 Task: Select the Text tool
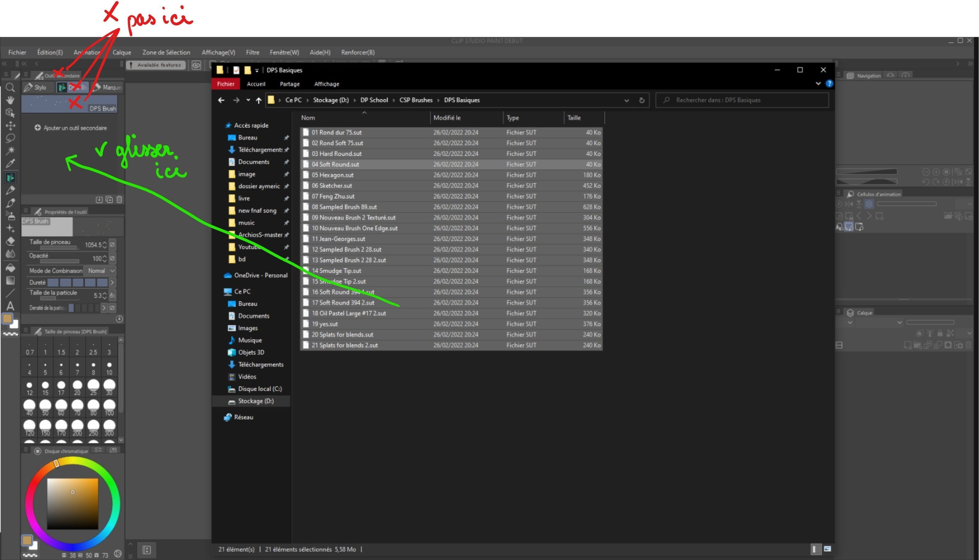tap(10, 306)
